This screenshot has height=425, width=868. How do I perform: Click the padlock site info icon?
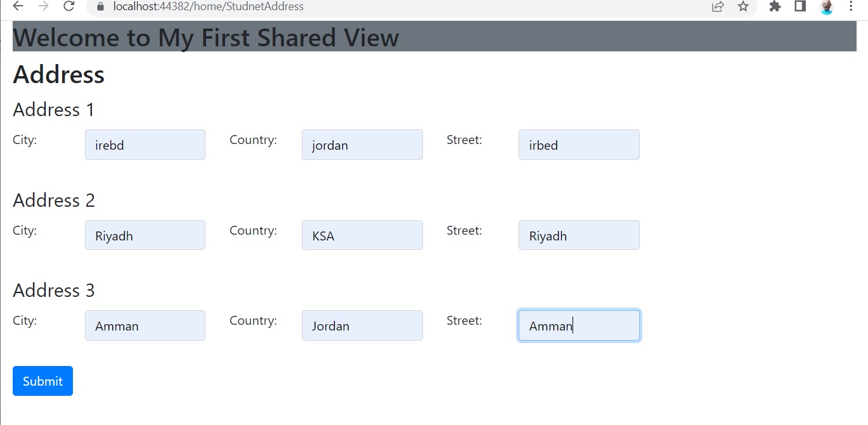click(x=100, y=7)
